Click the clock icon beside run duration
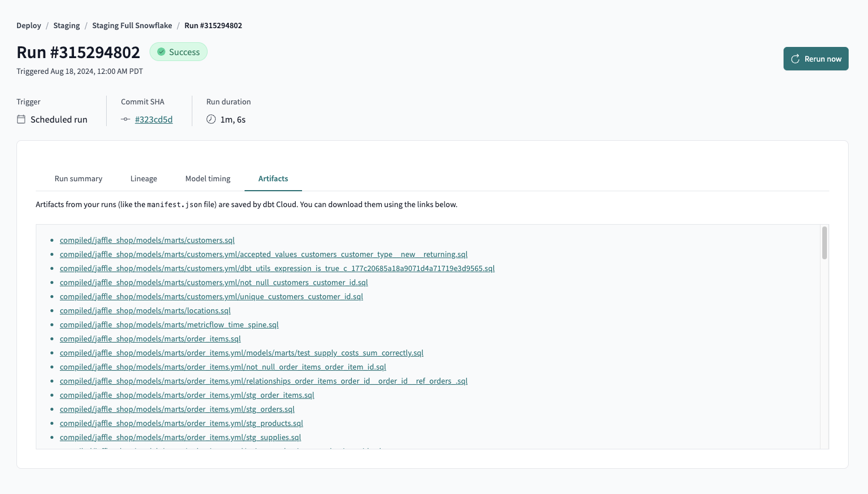Image resolution: width=868 pixels, height=494 pixels. click(211, 119)
